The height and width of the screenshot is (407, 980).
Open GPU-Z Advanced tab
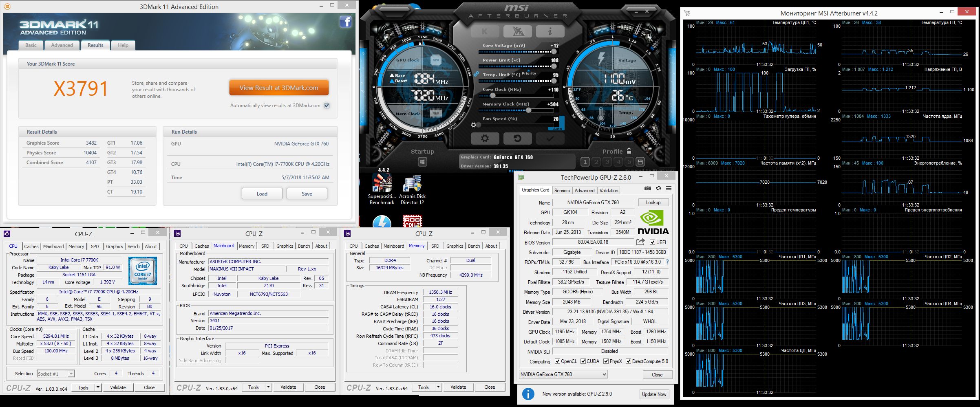[x=585, y=190]
